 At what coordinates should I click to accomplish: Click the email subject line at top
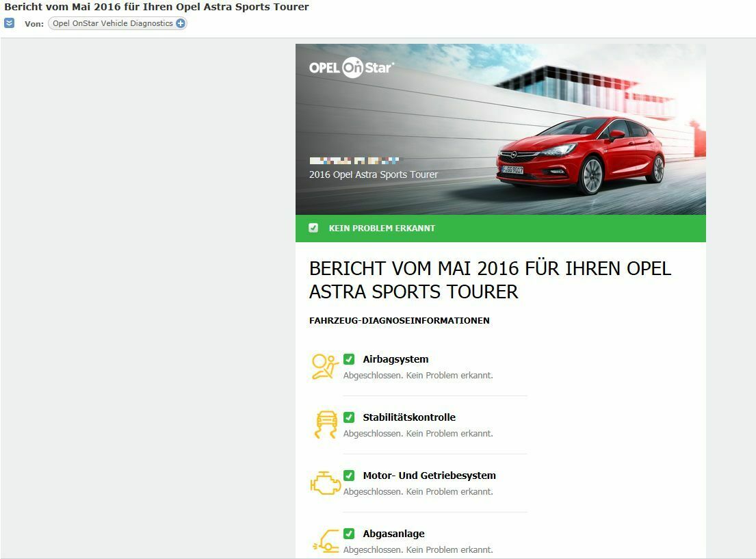157,7
